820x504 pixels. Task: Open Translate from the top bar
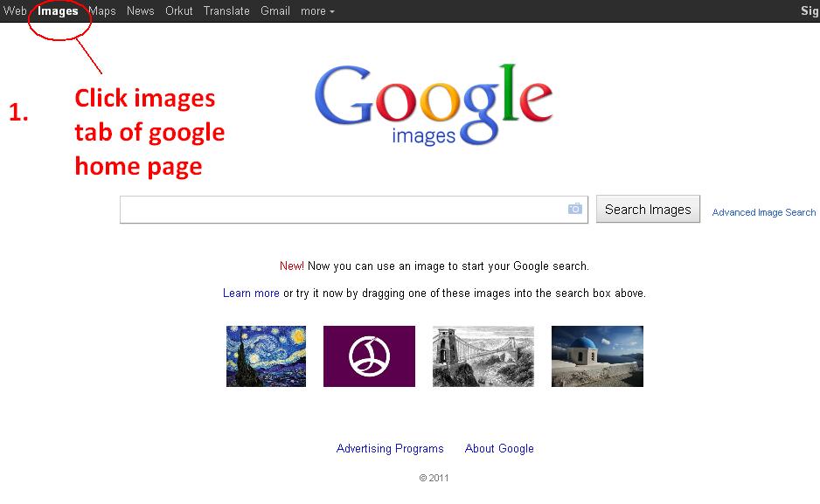click(226, 10)
